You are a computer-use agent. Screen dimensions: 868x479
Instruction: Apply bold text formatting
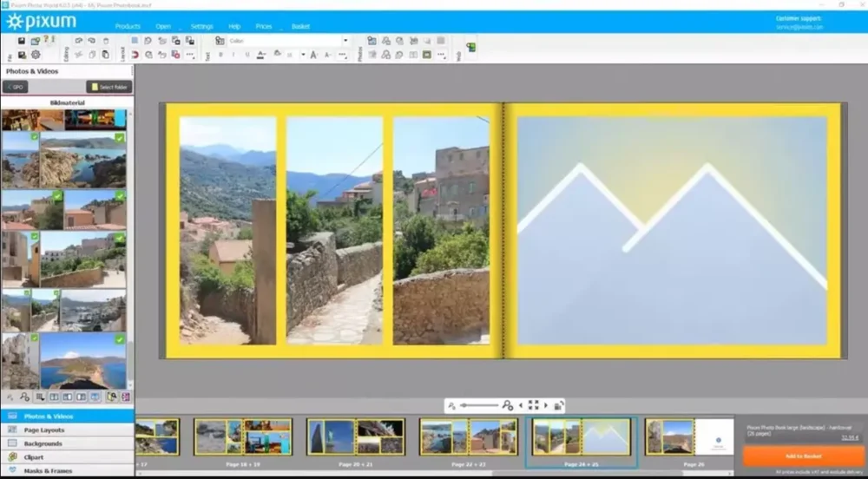220,55
